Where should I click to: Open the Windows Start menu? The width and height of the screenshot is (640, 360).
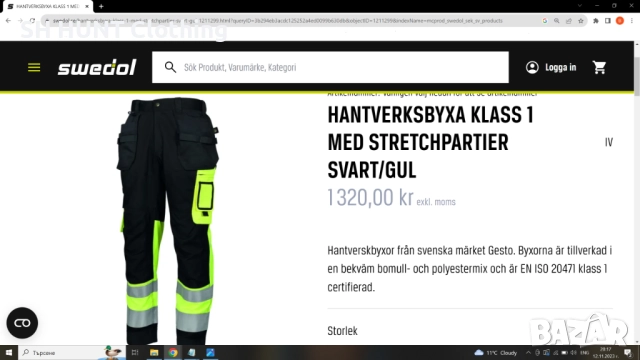pos(9,353)
